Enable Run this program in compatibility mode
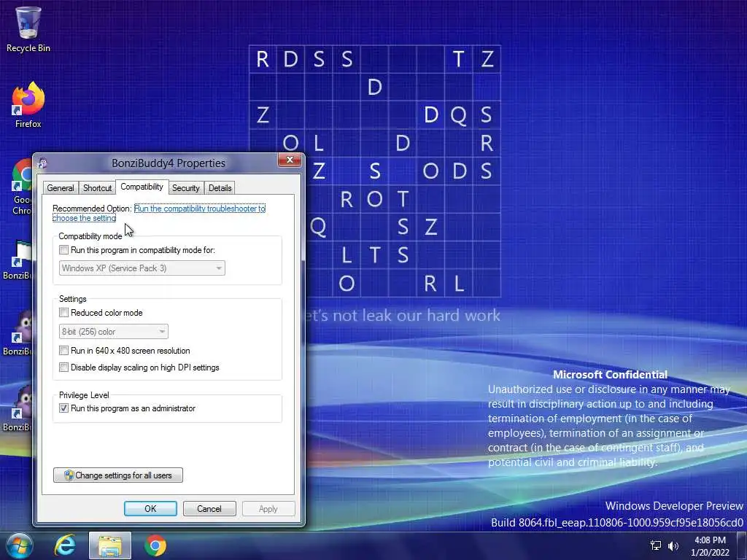The height and width of the screenshot is (560, 747). 64,250
